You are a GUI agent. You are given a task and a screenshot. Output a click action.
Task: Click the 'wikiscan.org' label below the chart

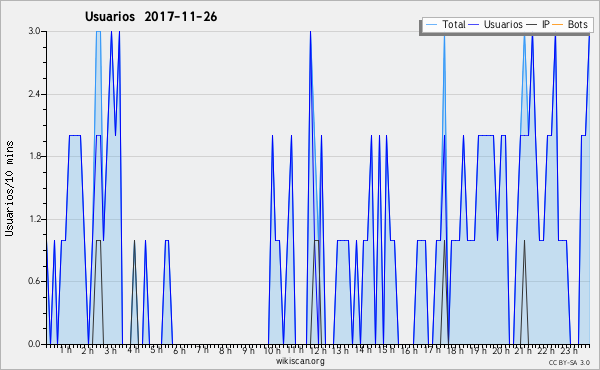tap(300, 361)
